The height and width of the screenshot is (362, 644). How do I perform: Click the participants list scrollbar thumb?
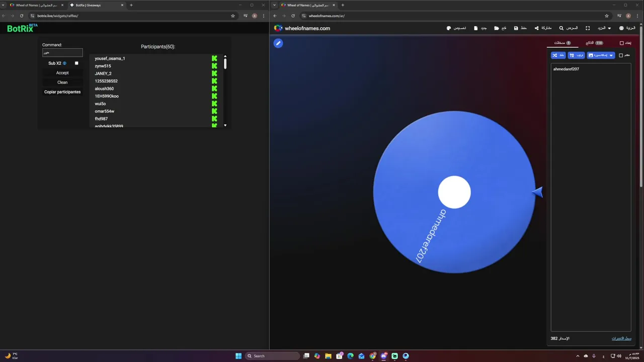225,64
